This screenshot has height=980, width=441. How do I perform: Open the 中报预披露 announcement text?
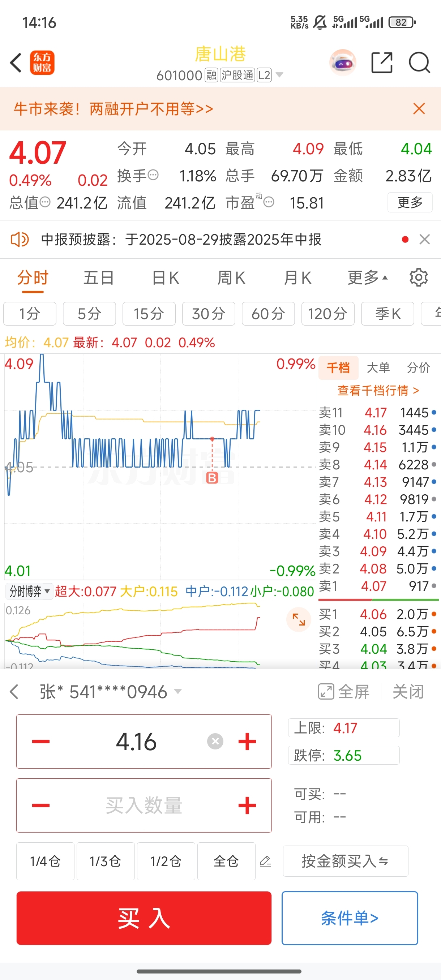click(181, 240)
